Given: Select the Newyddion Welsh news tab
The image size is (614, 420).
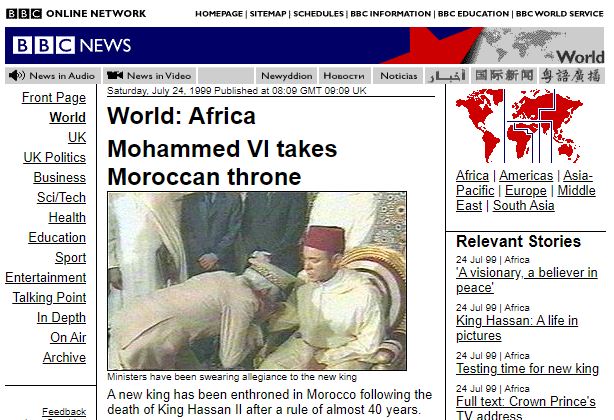Looking at the screenshot, I should pos(287,76).
